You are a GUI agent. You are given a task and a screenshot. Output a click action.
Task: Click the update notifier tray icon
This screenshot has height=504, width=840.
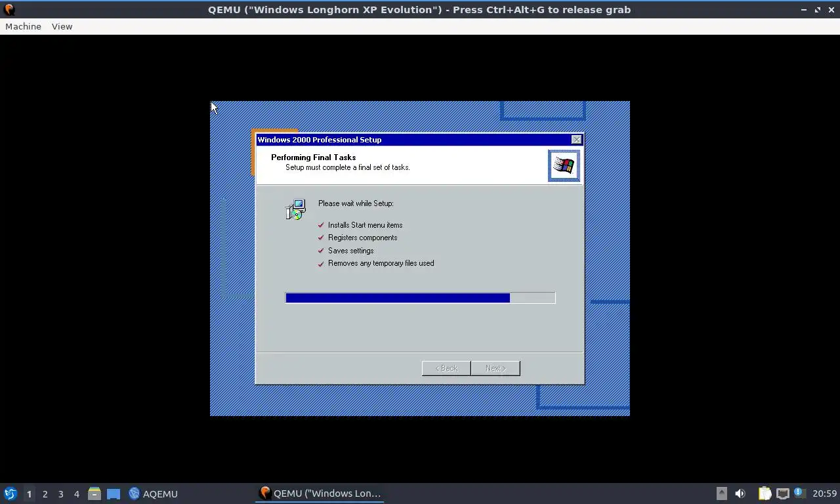[799, 493]
